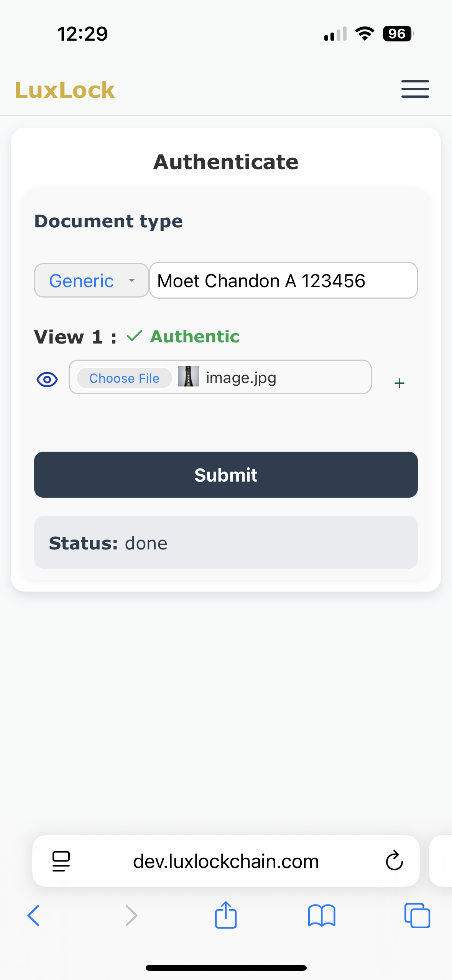Tap the Authentic result label
The width and height of the screenshot is (452, 980).
coord(195,337)
